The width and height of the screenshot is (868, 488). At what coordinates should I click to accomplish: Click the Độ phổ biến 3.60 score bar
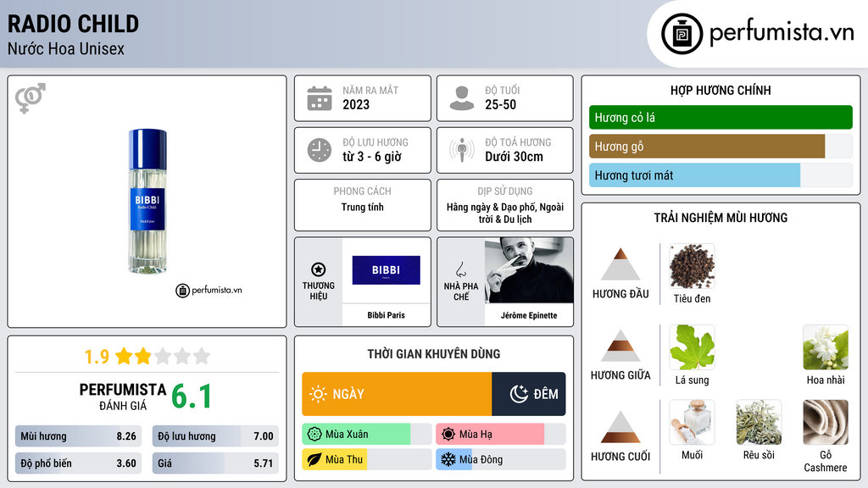pyautogui.click(x=79, y=463)
